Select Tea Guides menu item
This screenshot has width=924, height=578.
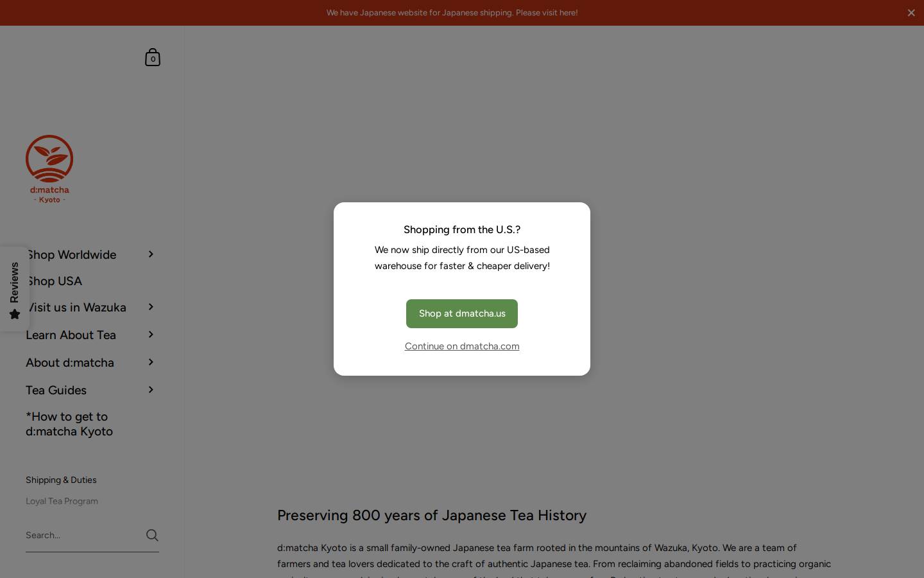[56, 390]
